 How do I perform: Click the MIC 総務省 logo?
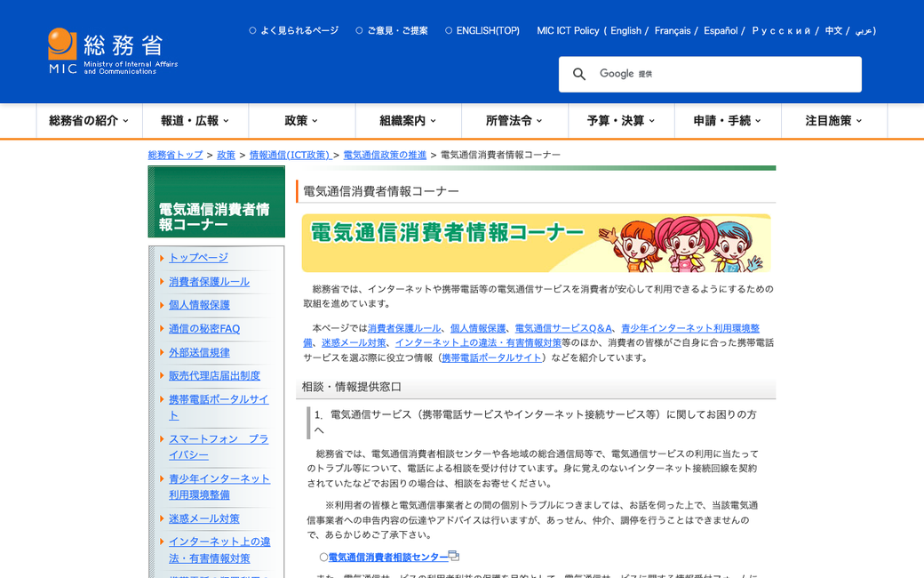point(113,52)
